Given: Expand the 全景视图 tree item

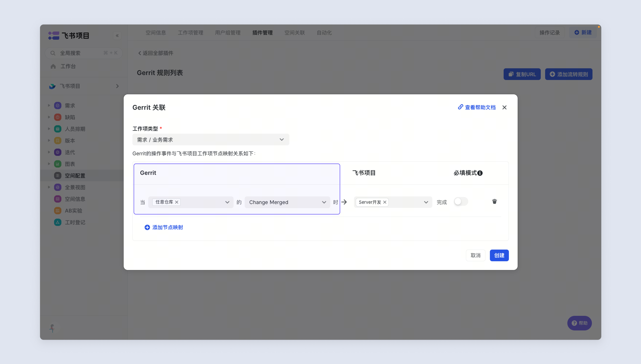Looking at the screenshot, I should pyautogui.click(x=49, y=187).
